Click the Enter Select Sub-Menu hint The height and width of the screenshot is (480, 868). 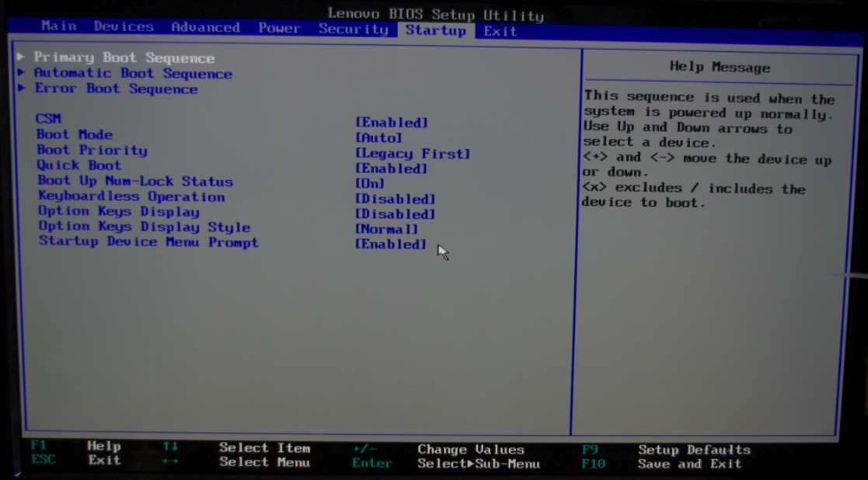click(x=445, y=463)
